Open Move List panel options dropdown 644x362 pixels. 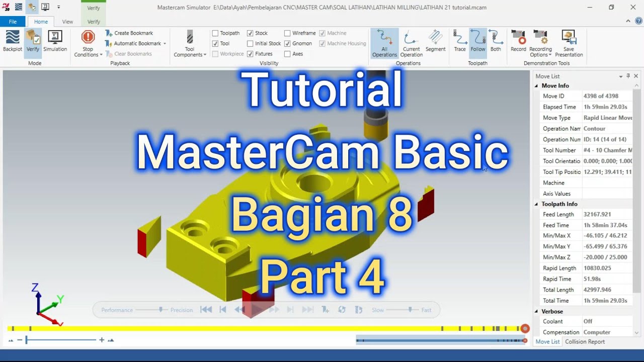tap(621, 76)
